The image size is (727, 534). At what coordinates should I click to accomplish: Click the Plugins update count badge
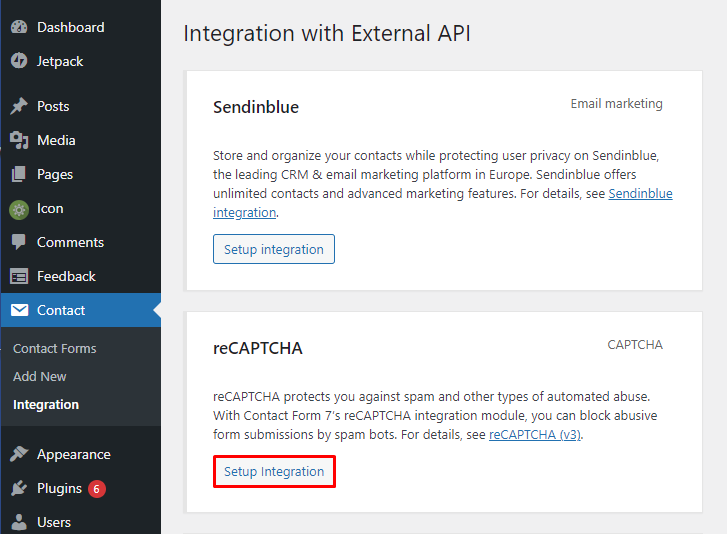pos(96,489)
